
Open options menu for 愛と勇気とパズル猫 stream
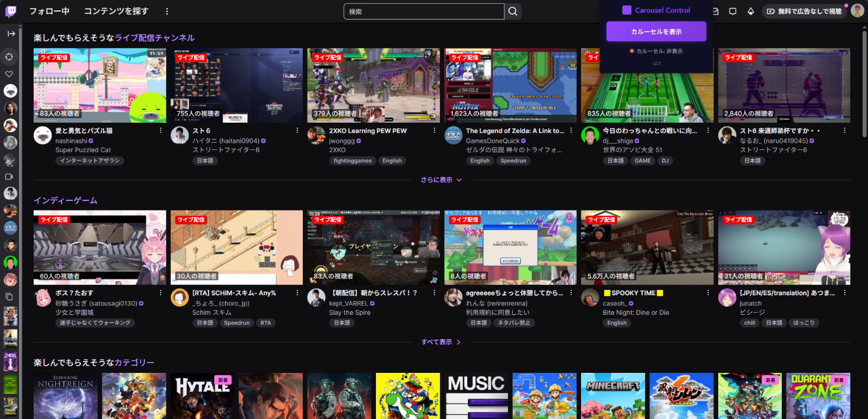point(161,131)
